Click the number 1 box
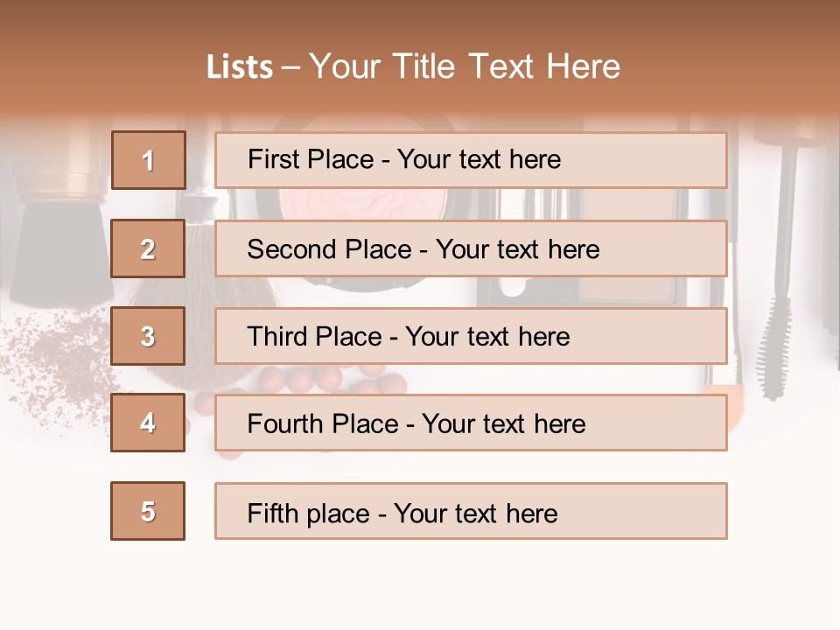This screenshot has width=840, height=630. [148, 160]
